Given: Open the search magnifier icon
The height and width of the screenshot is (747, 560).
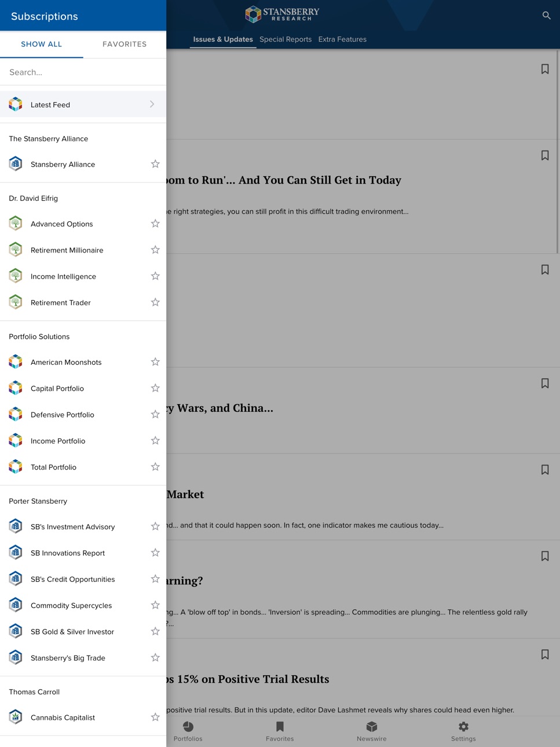Looking at the screenshot, I should click(x=546, y=16).
